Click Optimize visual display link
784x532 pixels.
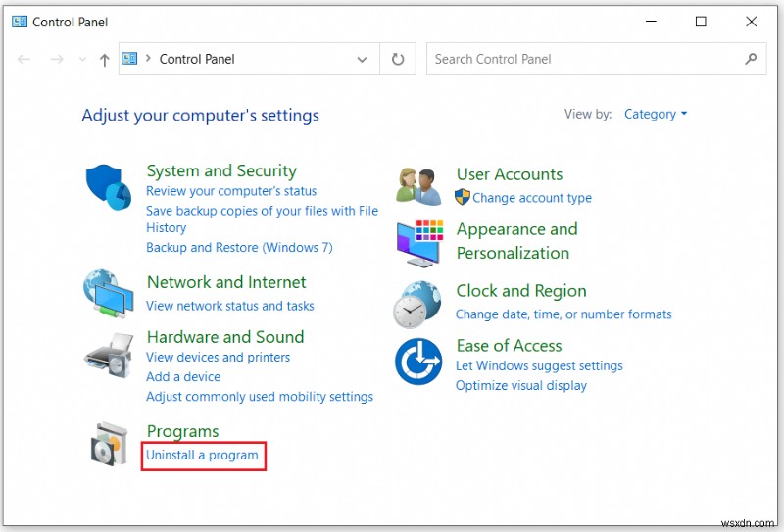coord(521,385)
